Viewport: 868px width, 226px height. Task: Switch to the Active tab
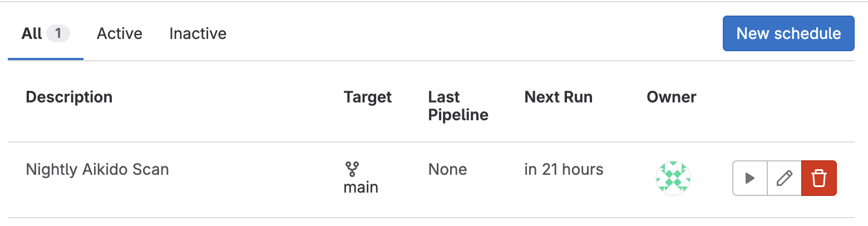(x=120, y=34)
